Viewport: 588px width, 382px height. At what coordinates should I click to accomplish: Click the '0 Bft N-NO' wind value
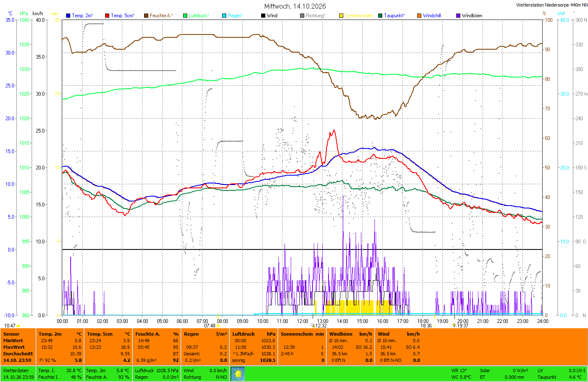coord(390,360)
